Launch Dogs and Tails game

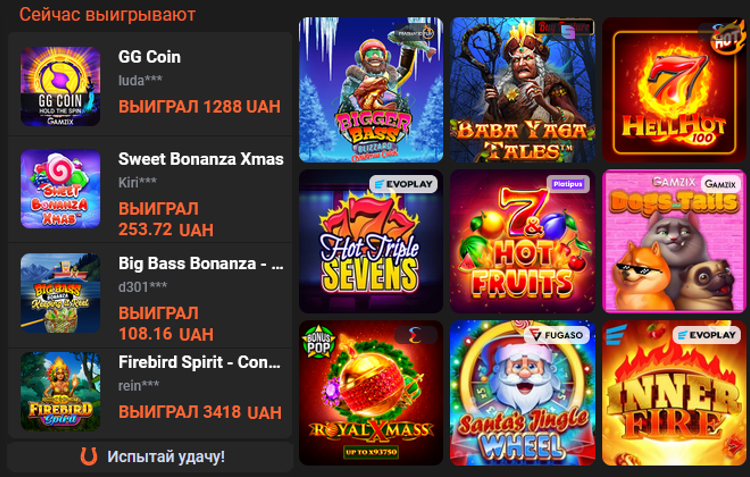click(x=674, y=241)
